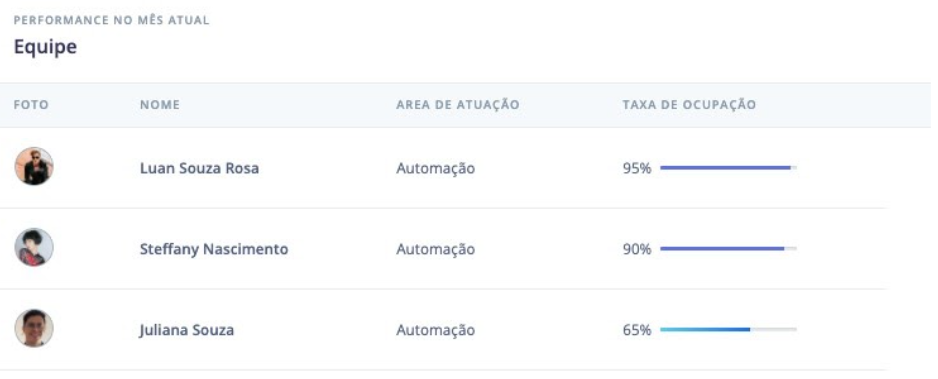
Task: Click Automação in Luan Souza Rosa's row
Action: 436,169
